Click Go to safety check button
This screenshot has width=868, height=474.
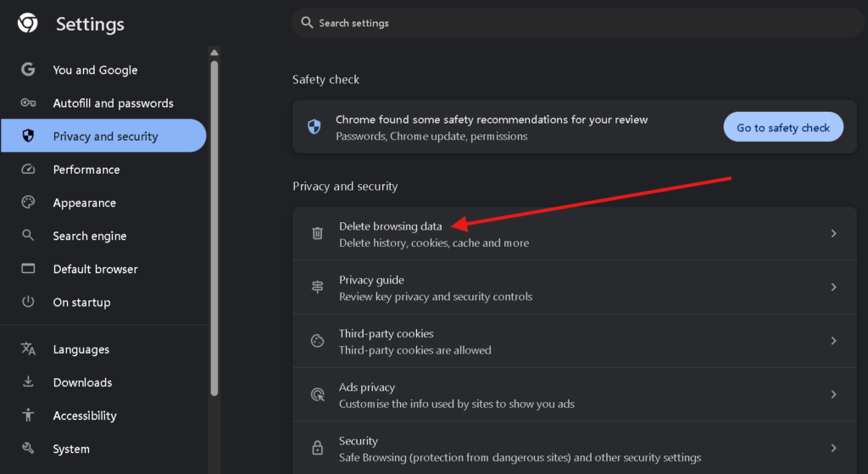click(x=783, y=127)
